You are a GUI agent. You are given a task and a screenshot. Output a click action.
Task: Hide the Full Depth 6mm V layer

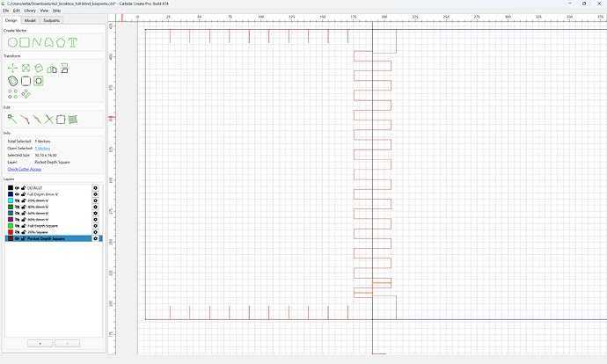[x=17, y=194]
